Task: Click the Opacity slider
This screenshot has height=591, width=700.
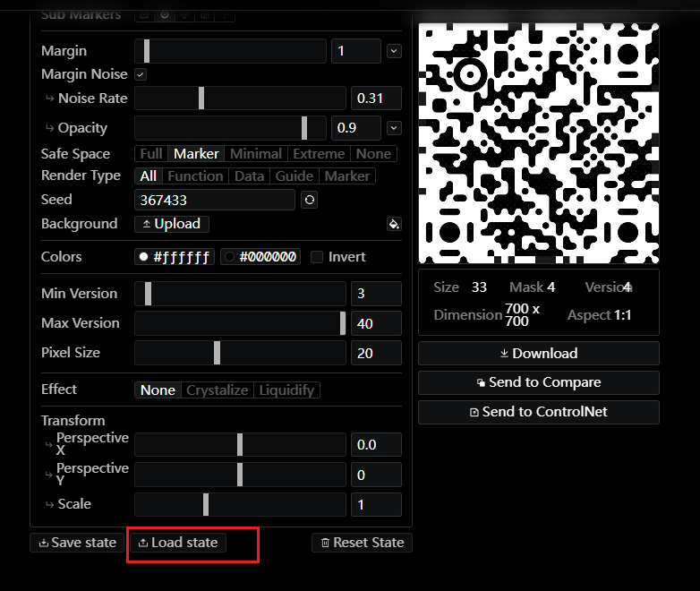Action: coord(230,128)
